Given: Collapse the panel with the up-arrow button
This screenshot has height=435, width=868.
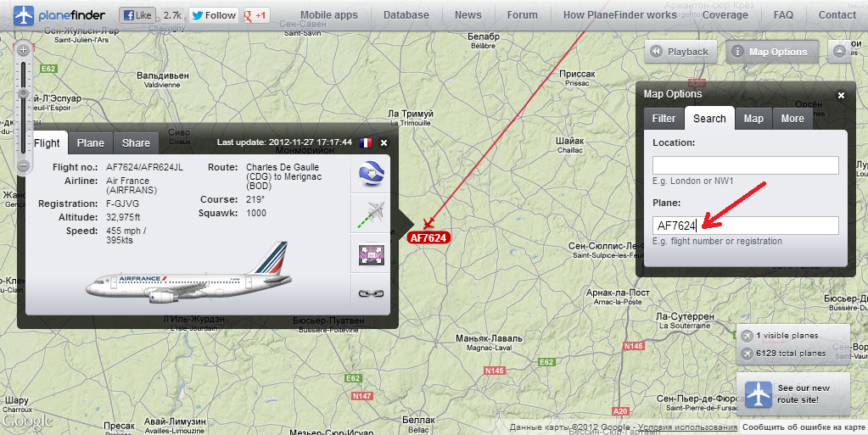Looking at the screenshot, I should coord(840,52).
